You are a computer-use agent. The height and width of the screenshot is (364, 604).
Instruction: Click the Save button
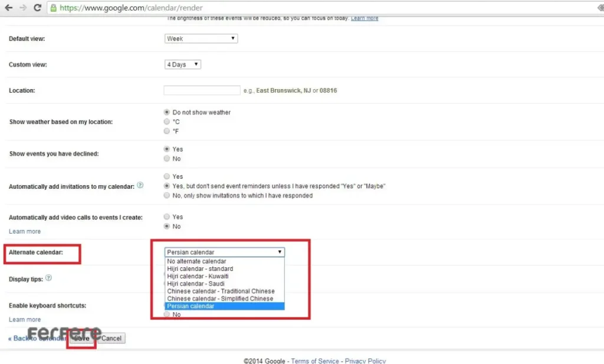pos(81,338)
